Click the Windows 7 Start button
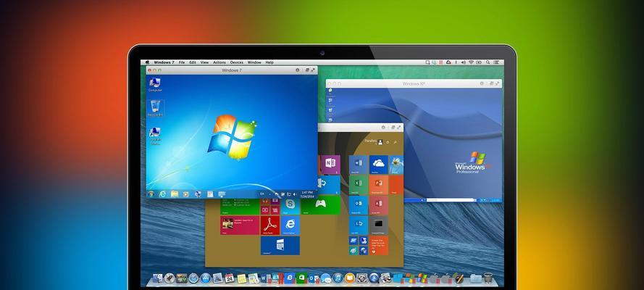The height and width of the screenshot is (290, 644). coord(151,194)
